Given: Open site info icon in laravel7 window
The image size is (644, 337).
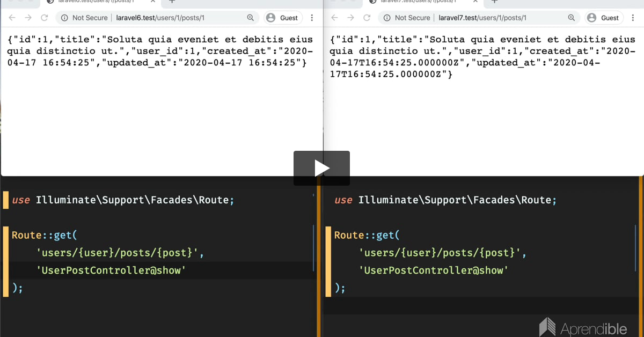Looking at the screenshot, I should (x=386, y=18).
